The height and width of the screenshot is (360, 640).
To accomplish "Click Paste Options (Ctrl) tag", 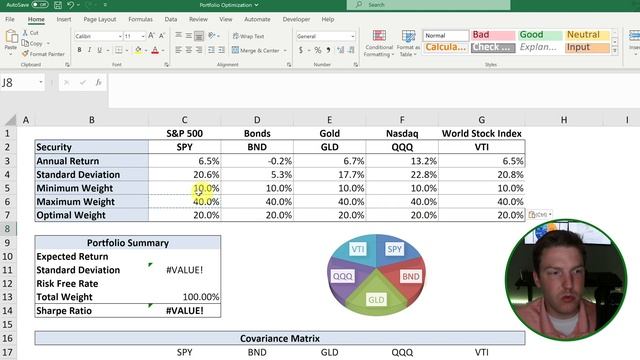I will point(540,214).
